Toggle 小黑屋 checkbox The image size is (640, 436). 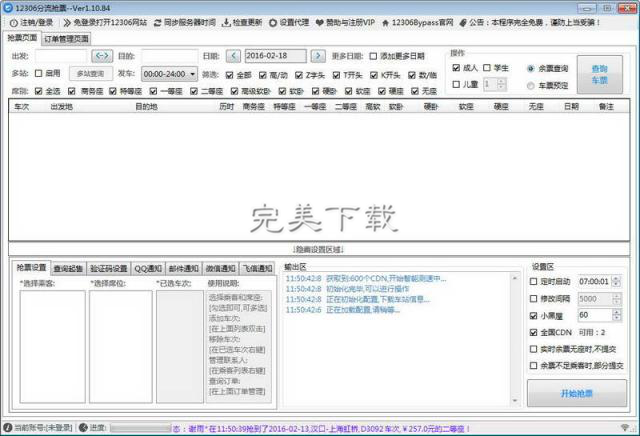click(x=533, y=316)
